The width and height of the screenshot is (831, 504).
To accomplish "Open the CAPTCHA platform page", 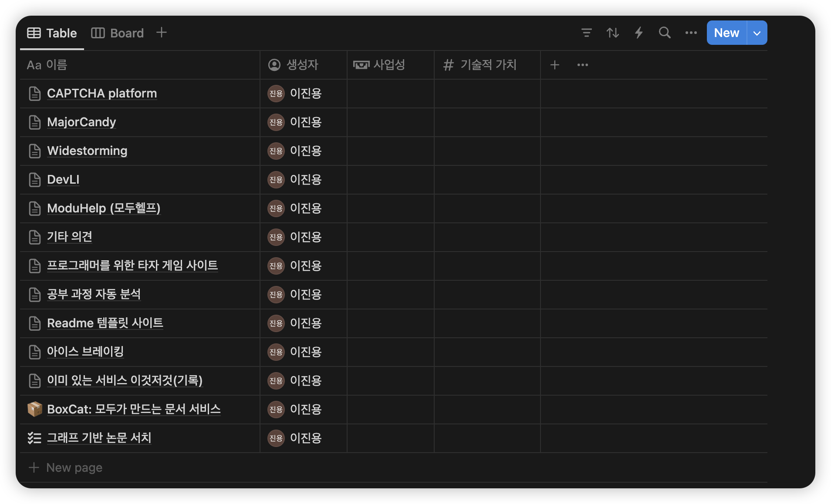I will click(102, 94).
